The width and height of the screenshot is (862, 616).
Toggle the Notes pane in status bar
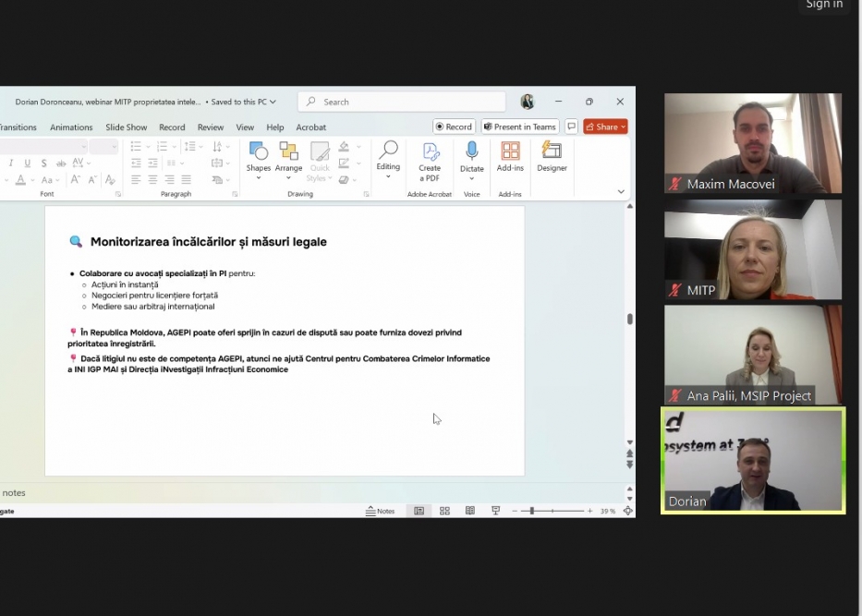click(380, 511)
